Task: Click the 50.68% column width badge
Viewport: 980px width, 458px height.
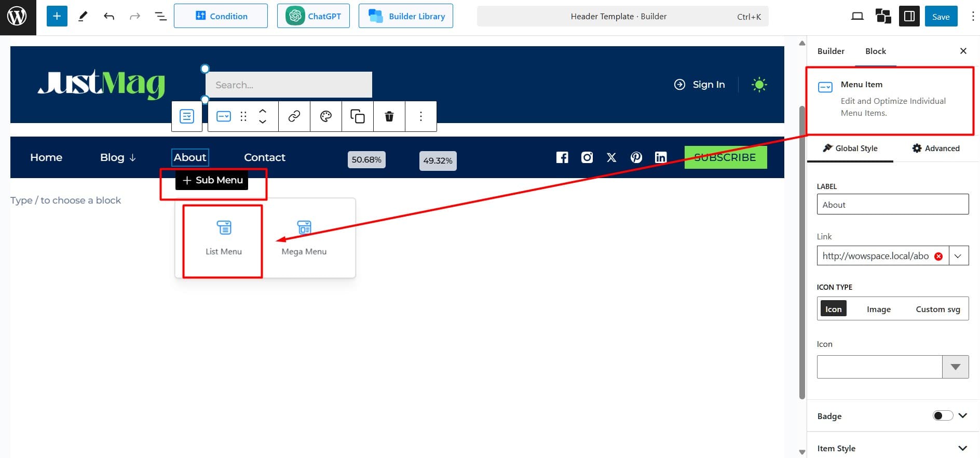Action: (x=366, y=159)
